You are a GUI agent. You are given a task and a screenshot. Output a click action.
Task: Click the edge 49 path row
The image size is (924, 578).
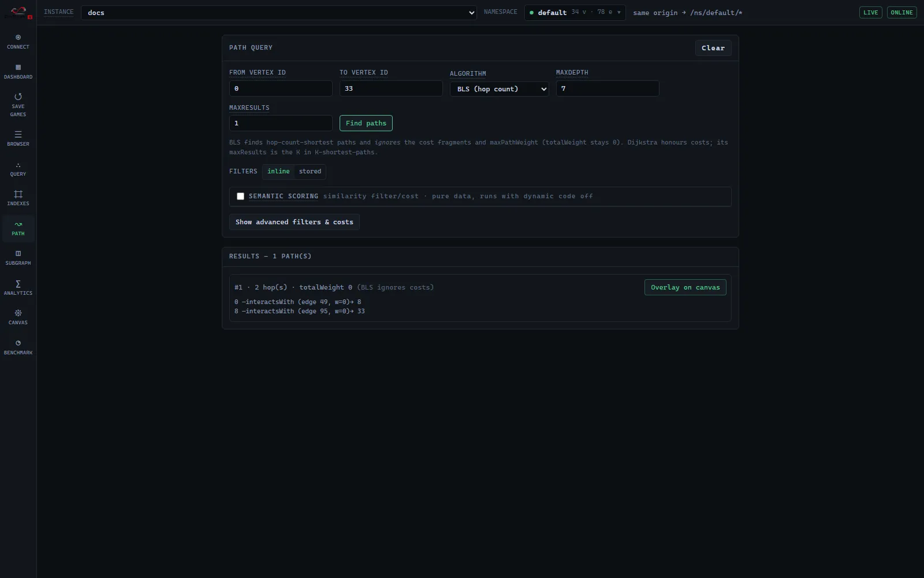pos(298,302)
